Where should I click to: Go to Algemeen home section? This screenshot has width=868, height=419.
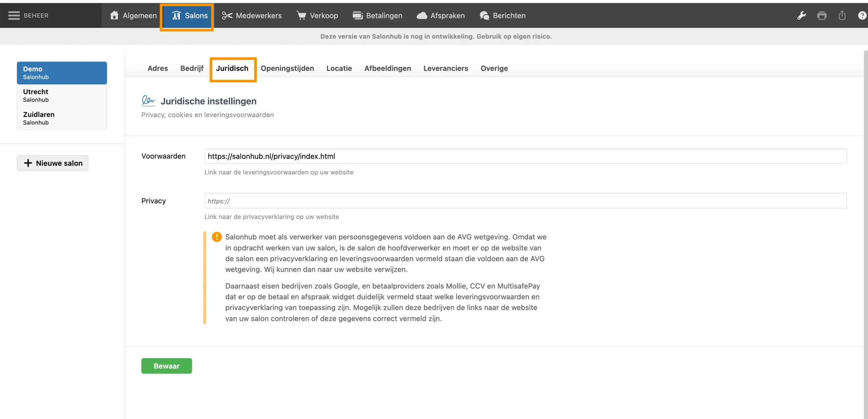pos(133,16)
